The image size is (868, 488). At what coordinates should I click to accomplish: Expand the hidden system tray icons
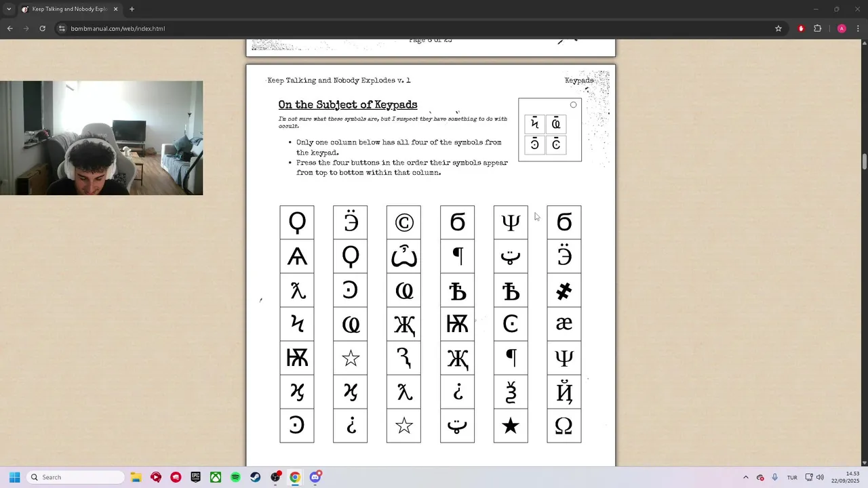pyautogui.click(x=746, y=477)
